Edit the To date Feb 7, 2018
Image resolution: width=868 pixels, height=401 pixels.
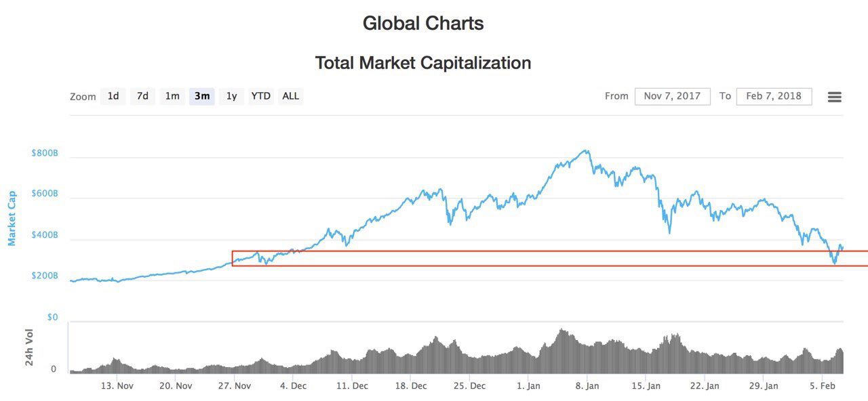(774, 96)
